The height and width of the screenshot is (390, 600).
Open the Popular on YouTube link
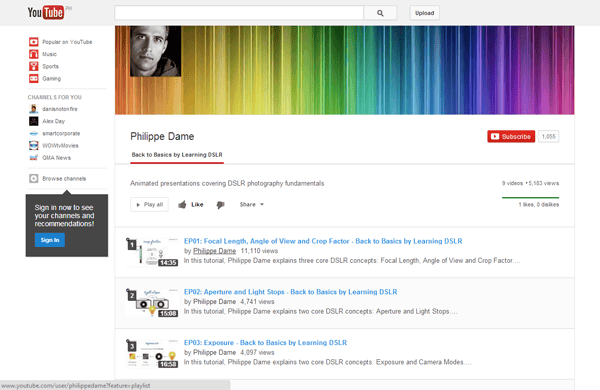[67, 42]
